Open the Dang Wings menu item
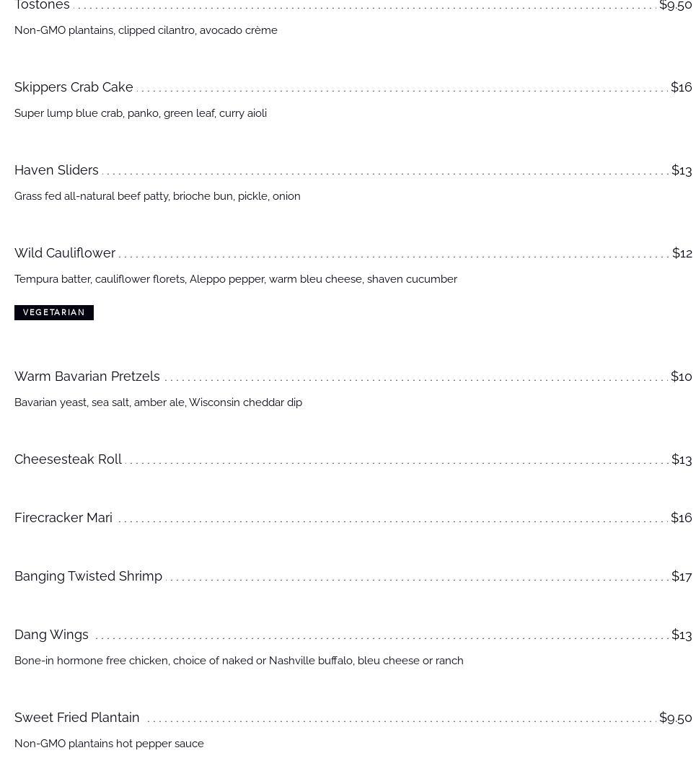This screenshot has height=784, width=696. point(51,635)
